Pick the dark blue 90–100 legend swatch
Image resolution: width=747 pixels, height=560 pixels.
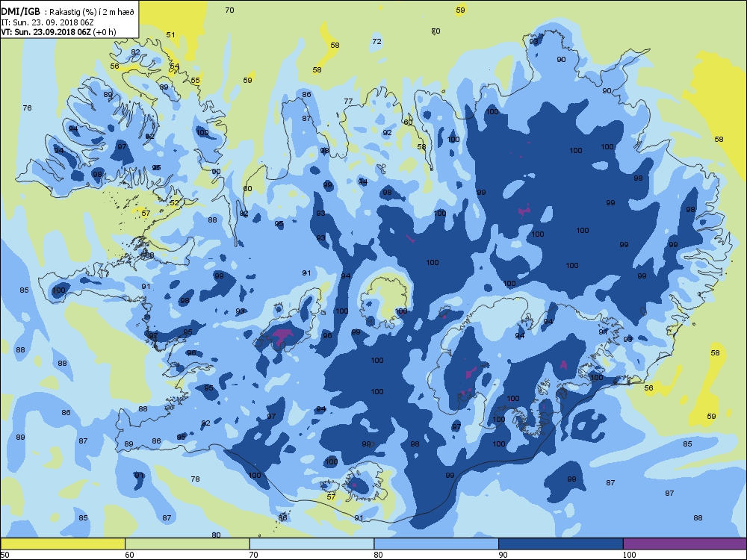point(561,544)
